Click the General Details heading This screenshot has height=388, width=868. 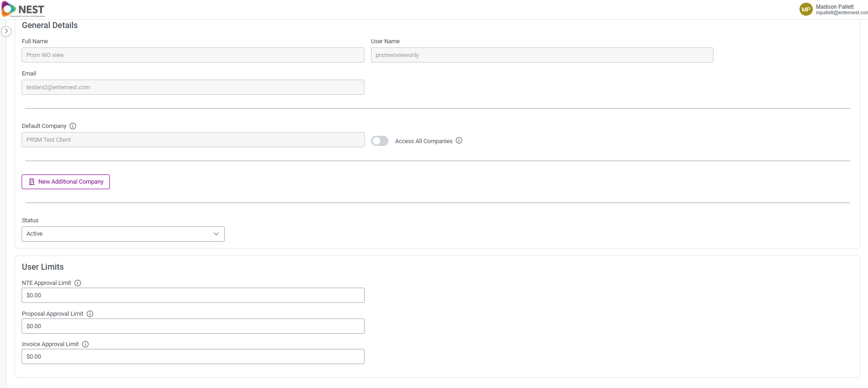(50, 25)
